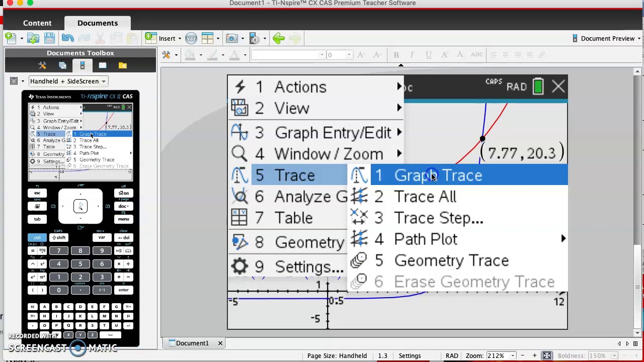Screen dimensions: 644x362
Task: Expand the New Document dropdown arrow
Action: 22,39
